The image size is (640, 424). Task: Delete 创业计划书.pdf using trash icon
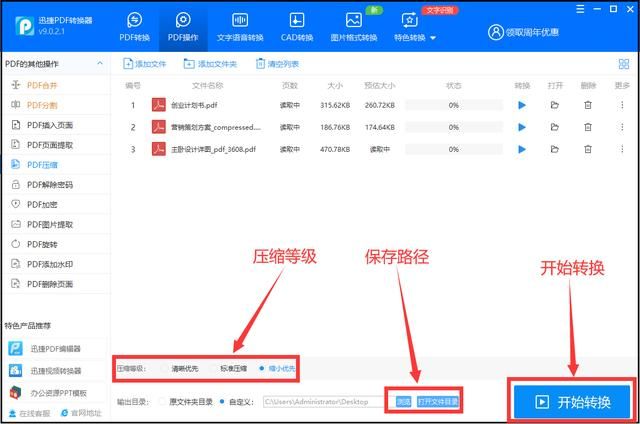(x=588, y=105)
